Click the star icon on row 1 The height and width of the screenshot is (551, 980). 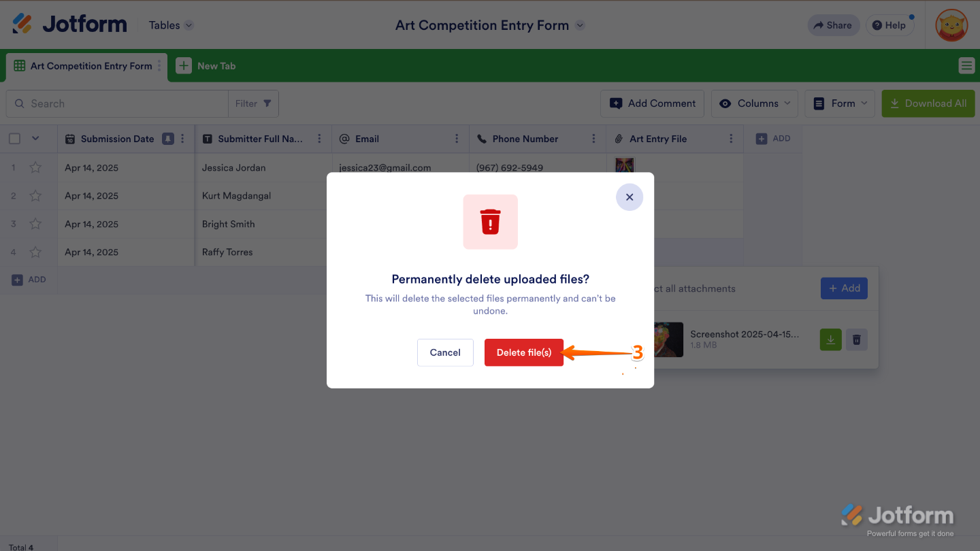click(35, 167)
